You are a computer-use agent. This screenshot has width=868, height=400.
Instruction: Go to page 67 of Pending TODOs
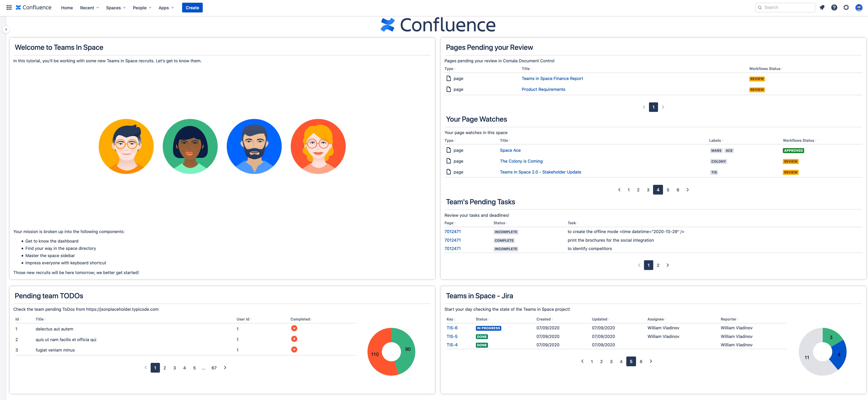[214, 368]
